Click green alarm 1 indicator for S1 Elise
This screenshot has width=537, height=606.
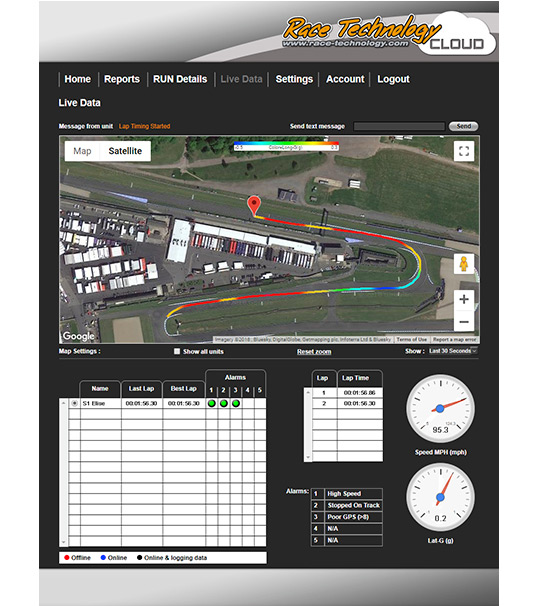pos(211,403)
